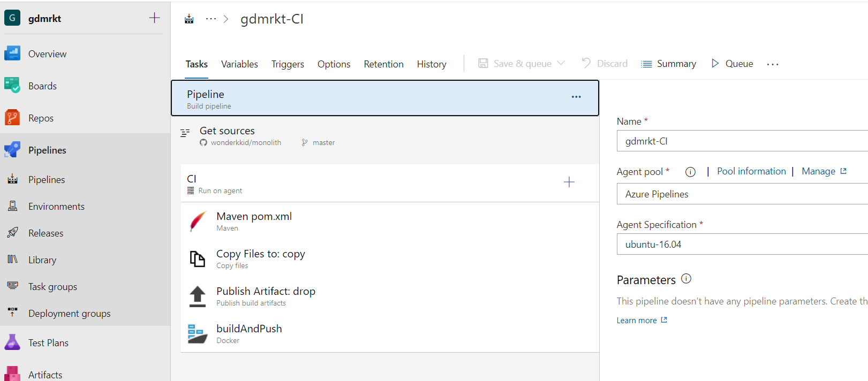Open Releases in sidebar
Screen dimensions: 868x381
(46, 233)
